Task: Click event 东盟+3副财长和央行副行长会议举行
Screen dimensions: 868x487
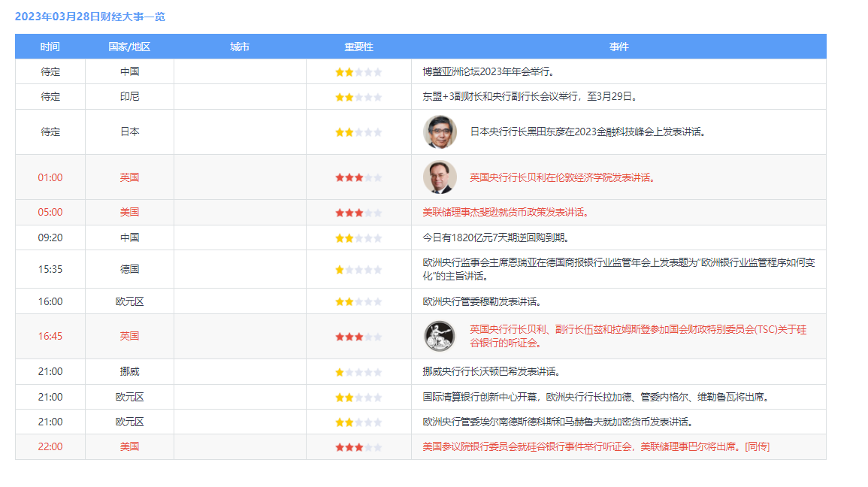Action: tap(531, 96)
